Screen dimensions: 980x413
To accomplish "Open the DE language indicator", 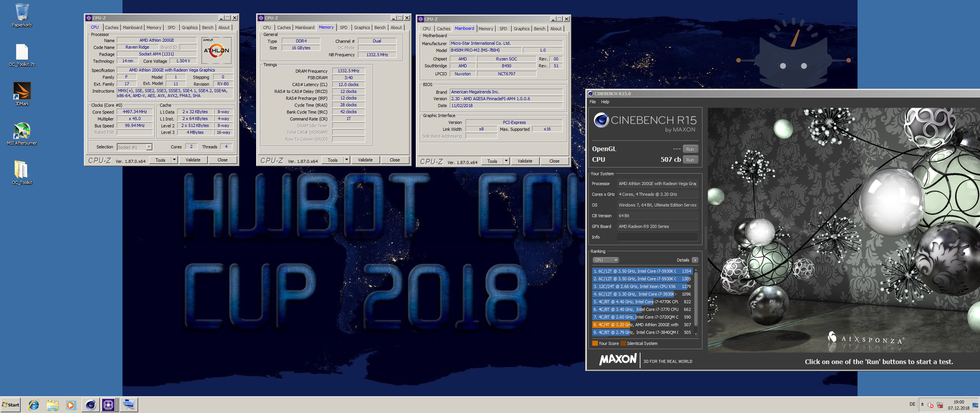I will point(912,404).
